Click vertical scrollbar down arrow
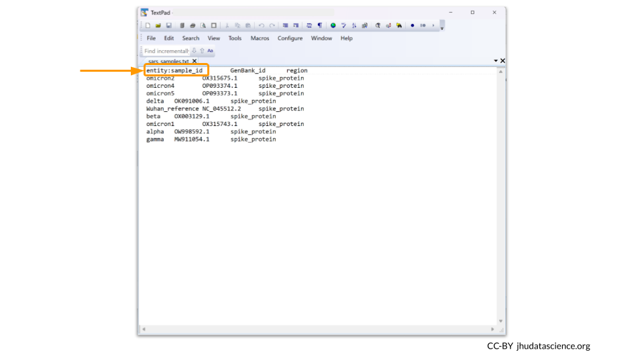 [x=500, y=321]
